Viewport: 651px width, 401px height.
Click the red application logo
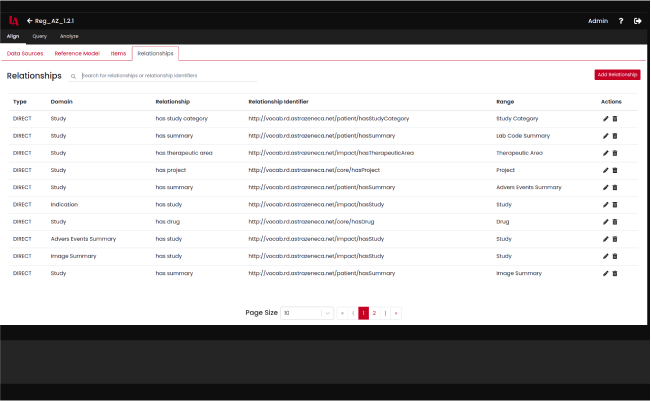tap(14, 21)
